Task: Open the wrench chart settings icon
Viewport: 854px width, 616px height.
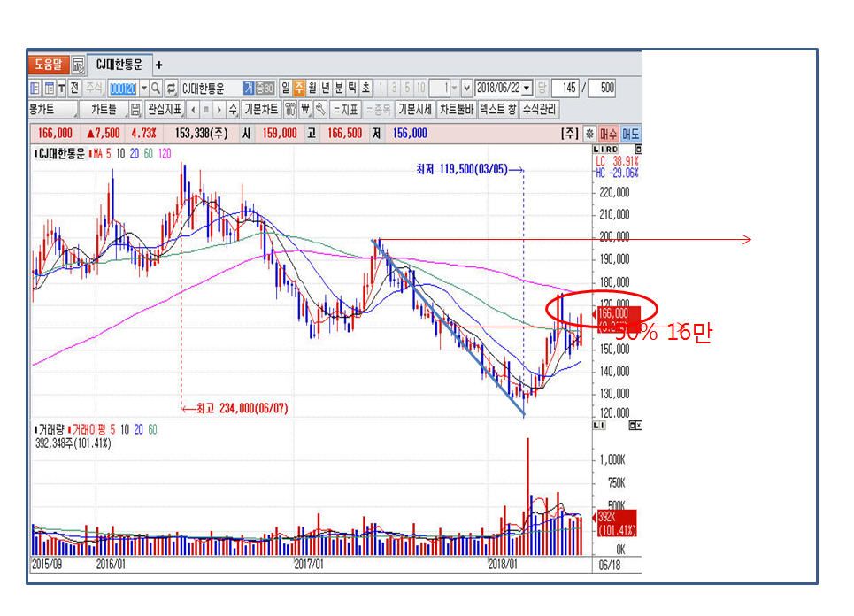Action: 320,110
